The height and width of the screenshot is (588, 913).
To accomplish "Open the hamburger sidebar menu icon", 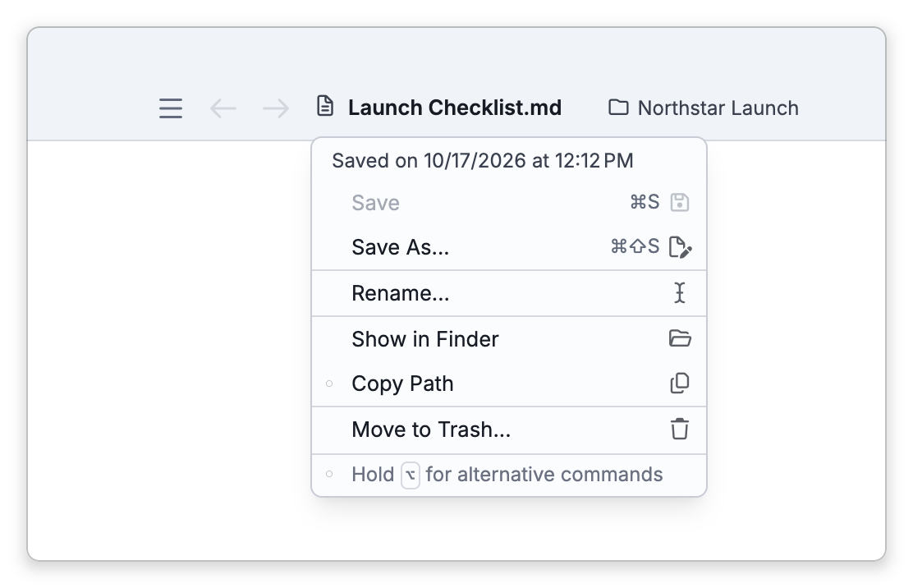I will coord(171,108).
